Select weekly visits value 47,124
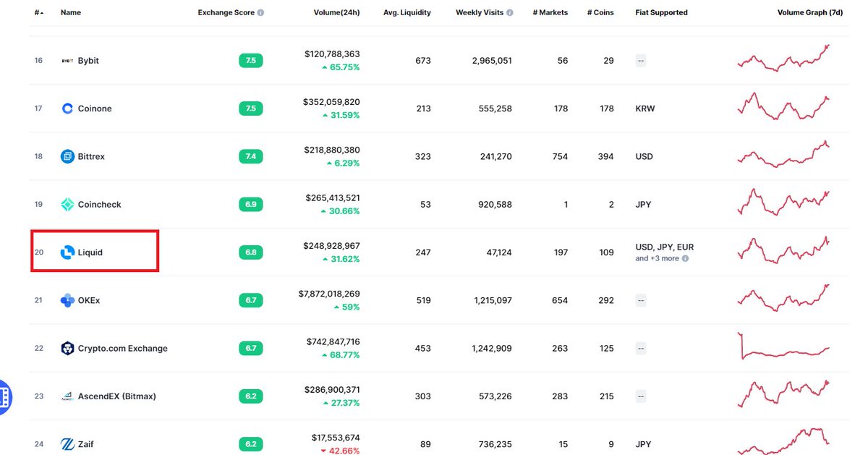Screen dimensions: 868x455 (498, 252)
